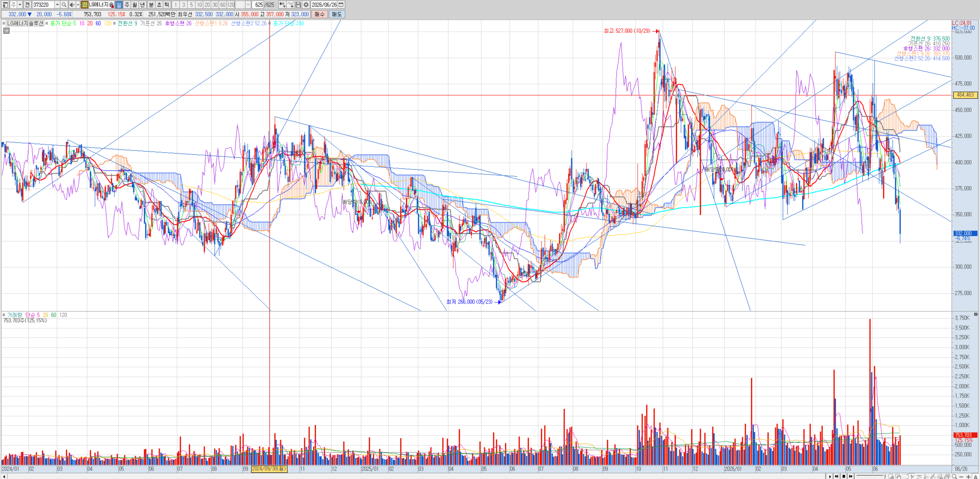Click the stop button in the bottom toolbar
980x479 pixels.
click(x=844, y=476)
